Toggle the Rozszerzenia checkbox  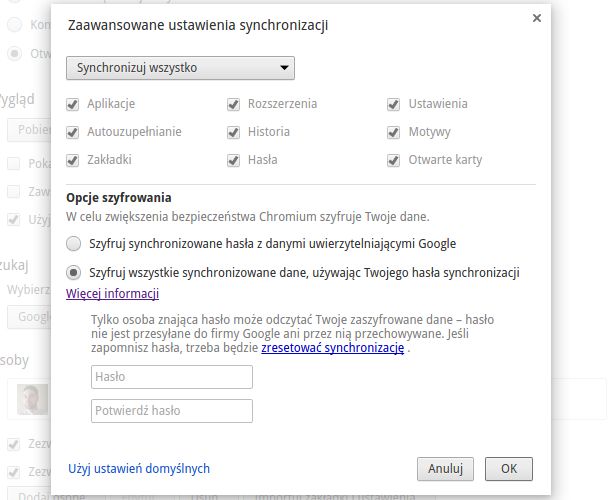pyautogui.click(x=233, y=104)
